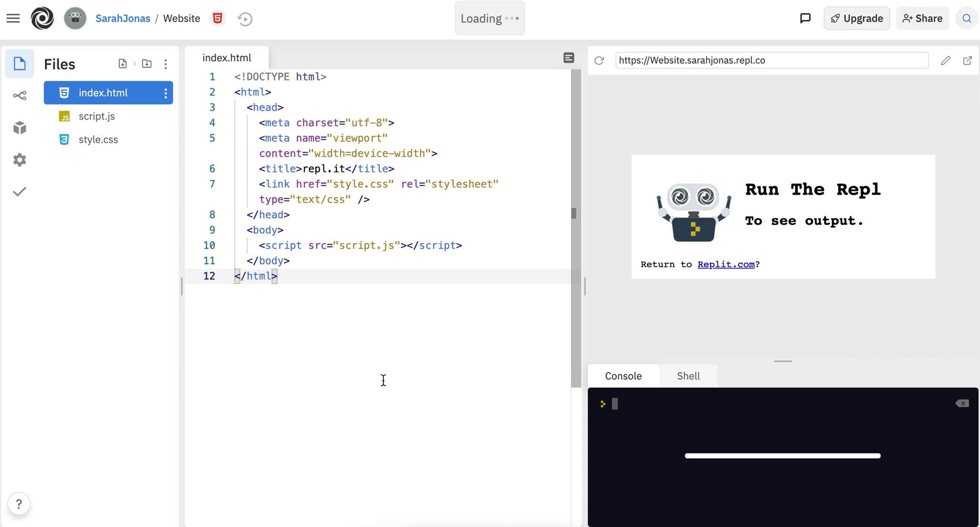Screen dimensions: 980x527
Task: Switch to the Shell tab
Action: tap(688, 376)
